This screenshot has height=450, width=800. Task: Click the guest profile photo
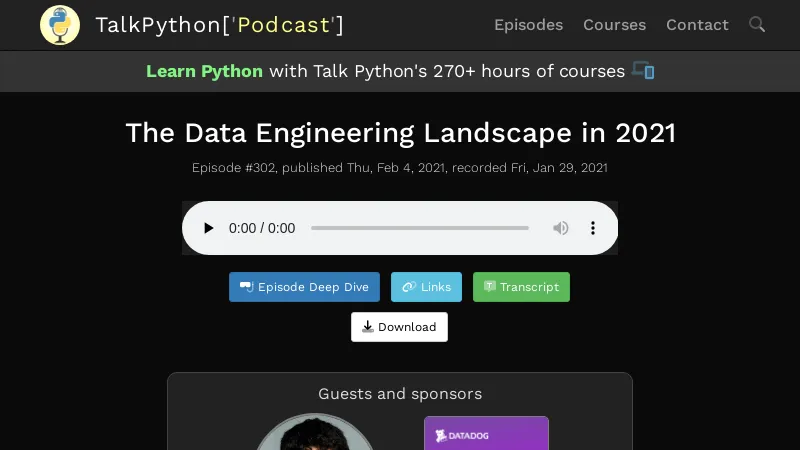click(314, 435)
